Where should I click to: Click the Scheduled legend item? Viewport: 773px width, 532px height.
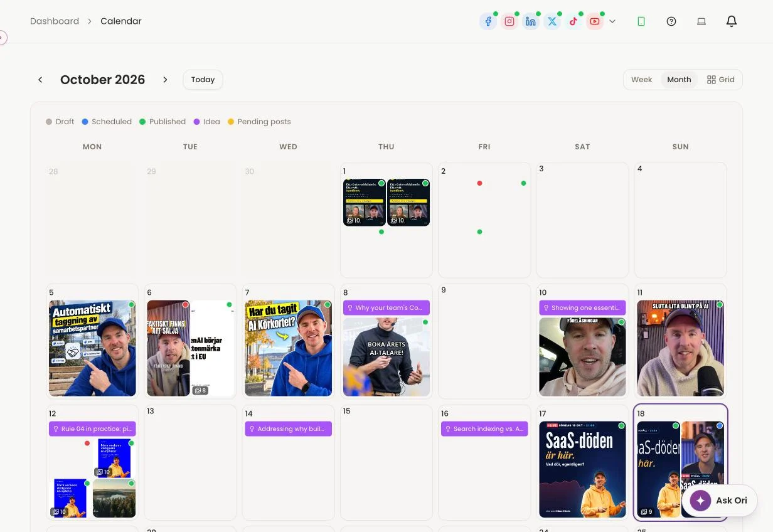(x=107, y=122)
